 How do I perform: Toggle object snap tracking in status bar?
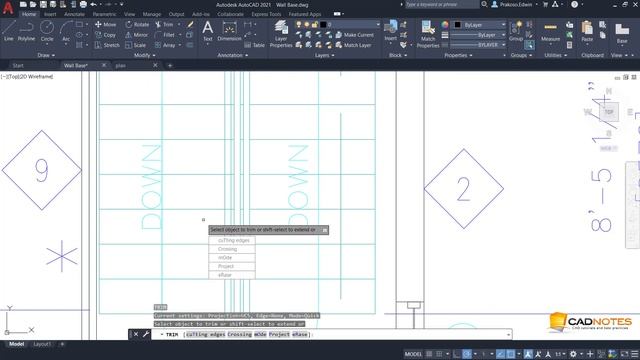[x=500, y=354]
